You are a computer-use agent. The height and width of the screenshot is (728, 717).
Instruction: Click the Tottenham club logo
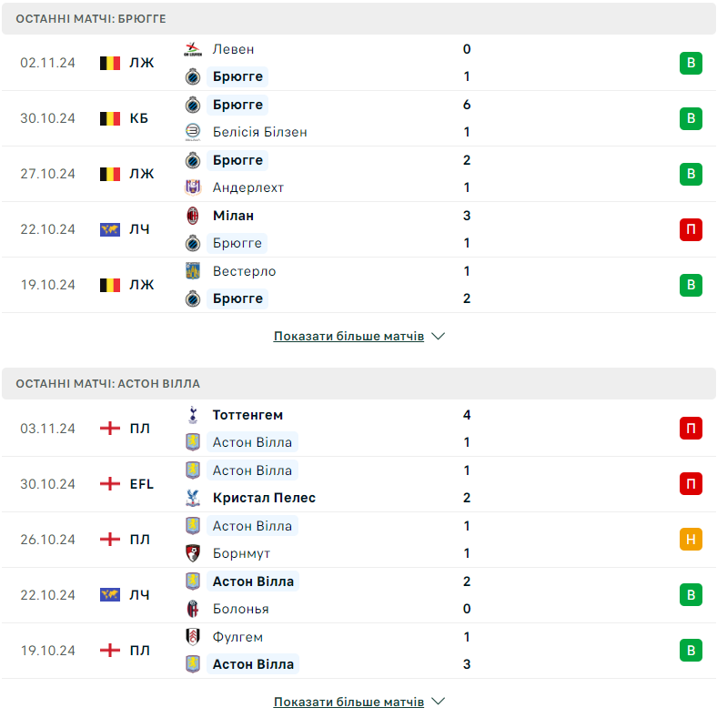click(193, 415)
